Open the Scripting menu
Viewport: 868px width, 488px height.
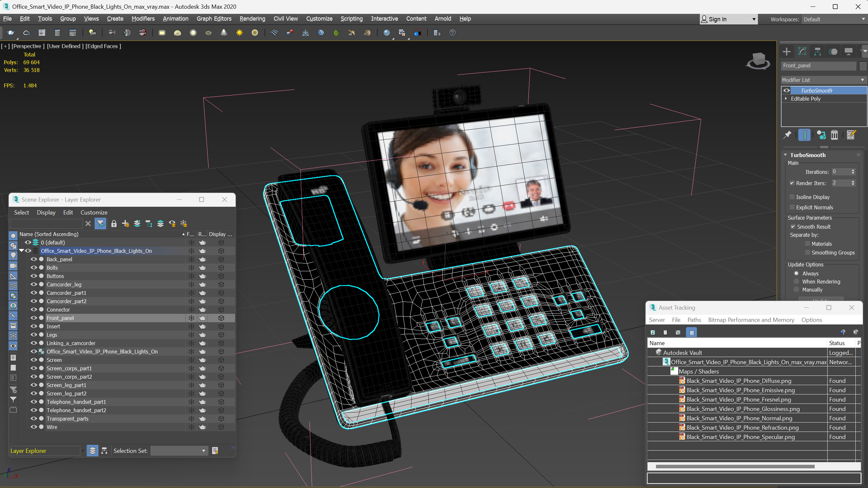click(x=352, y=18)
